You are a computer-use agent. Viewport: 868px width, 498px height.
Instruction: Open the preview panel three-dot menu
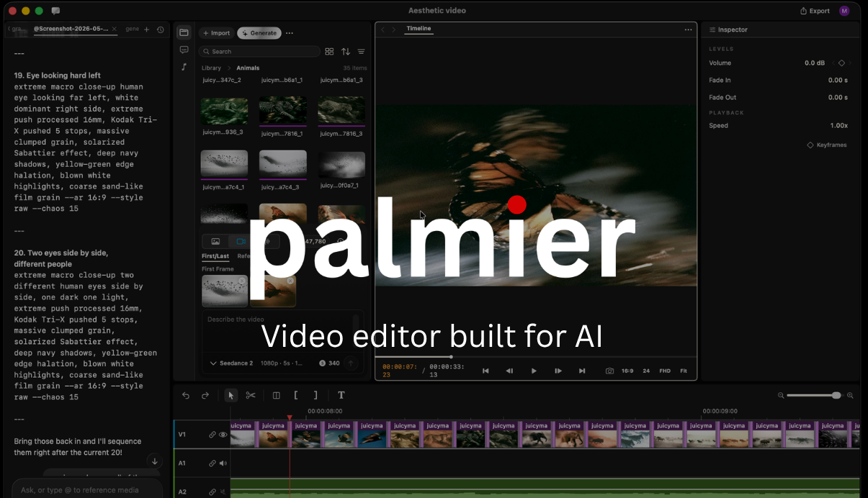click(688, 30)
